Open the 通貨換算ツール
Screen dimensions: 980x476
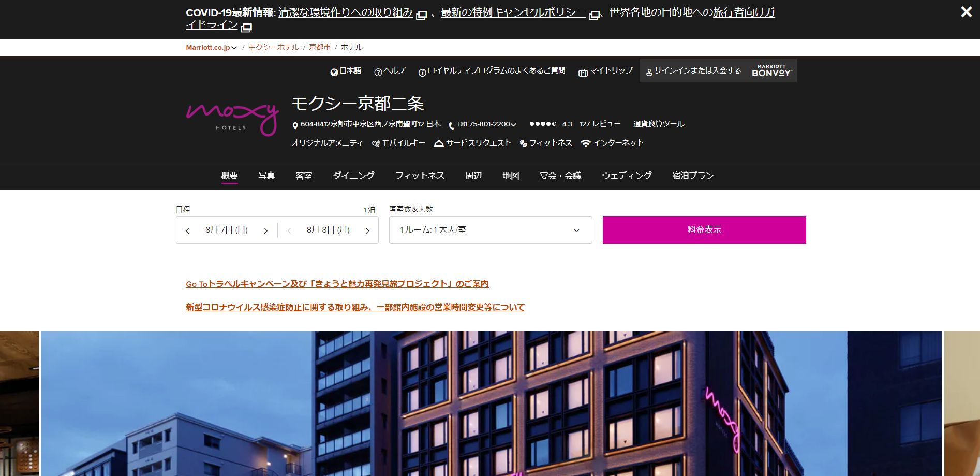659,124
